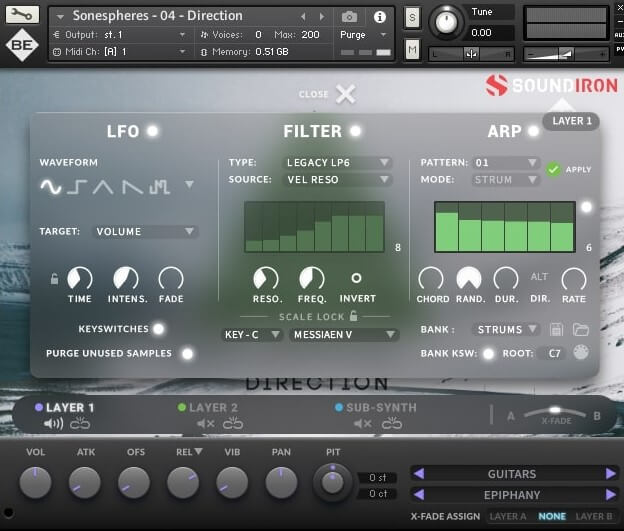Assign X-Fade to Layer B
624x531 pixels.
pos(594,516)
